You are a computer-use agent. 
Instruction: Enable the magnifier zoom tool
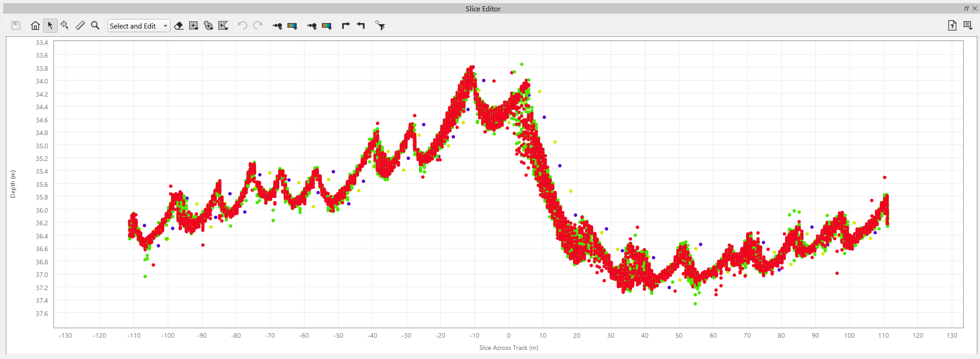[x=95, y=26]
